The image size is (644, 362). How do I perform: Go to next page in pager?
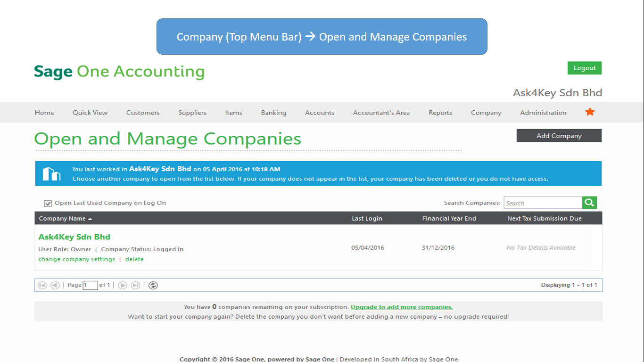(x=123, y=285)
